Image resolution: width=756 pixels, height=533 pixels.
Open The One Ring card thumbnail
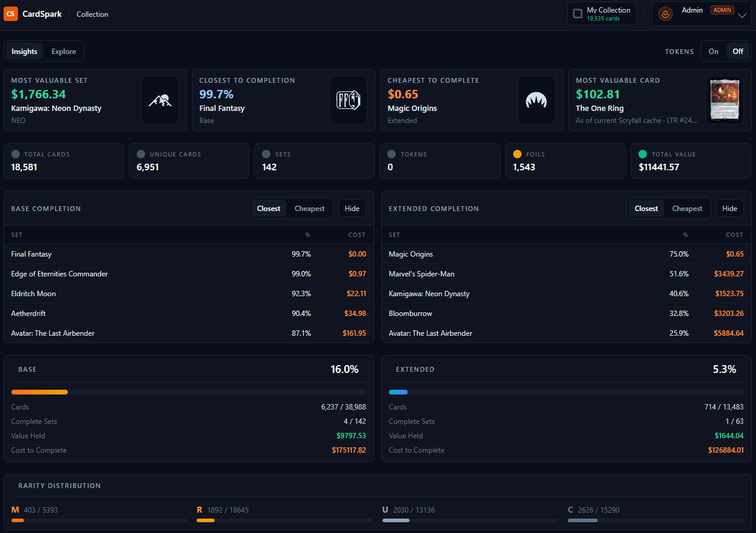(725, 100)
